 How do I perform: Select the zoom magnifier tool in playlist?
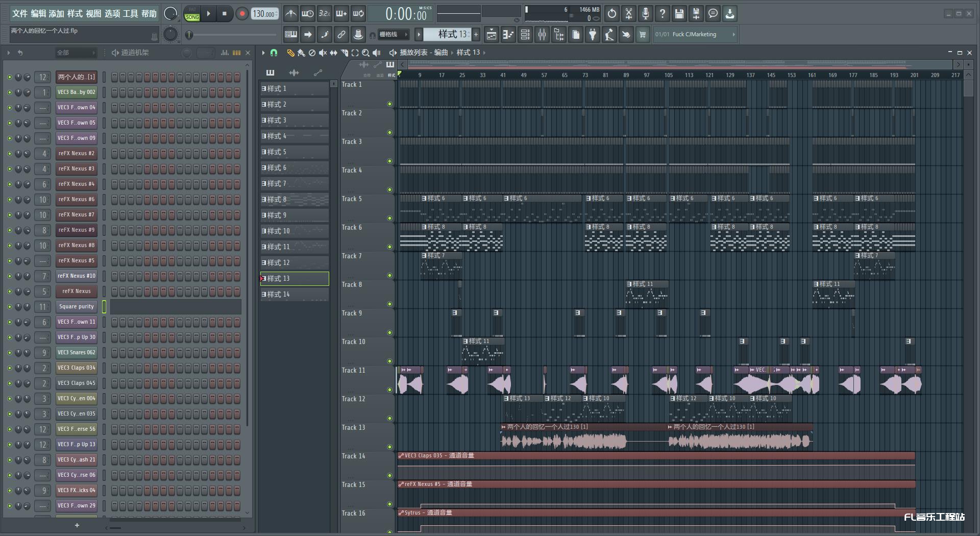pos(365,53)
